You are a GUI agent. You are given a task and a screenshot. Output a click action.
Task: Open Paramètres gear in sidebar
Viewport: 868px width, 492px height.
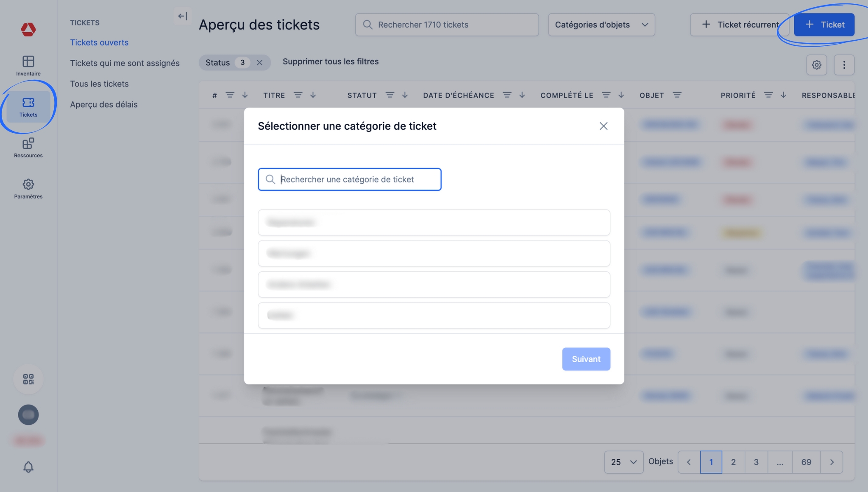(x=28, y=188)
